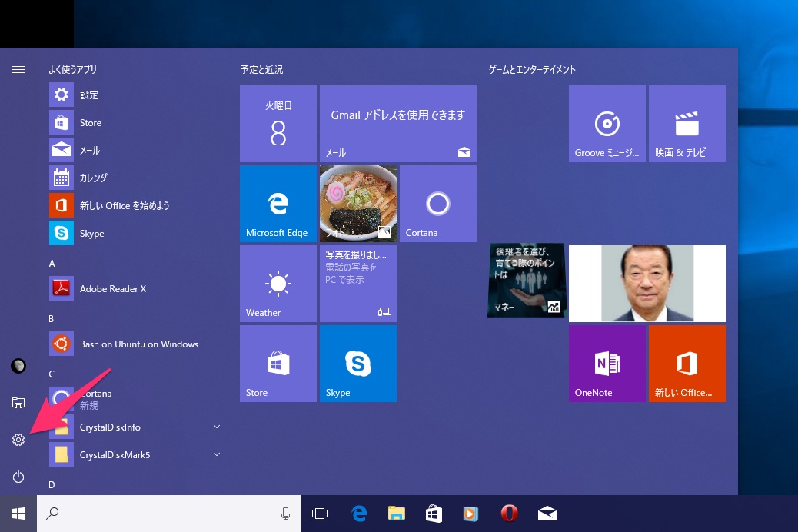The image size is (798, 532).
Task: Expand CrystalDiskMark5 folder chevron
Action: (x=217, y=454)
